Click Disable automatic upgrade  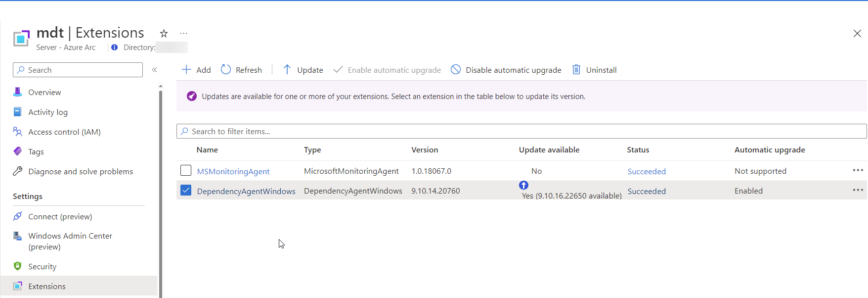[506, 70]
